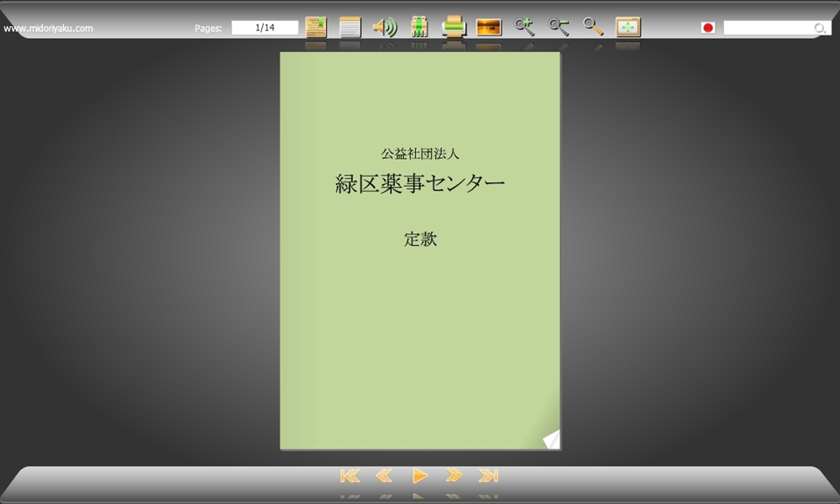
Task: Click the green people share icon
Action: click(x=419, y=27)
